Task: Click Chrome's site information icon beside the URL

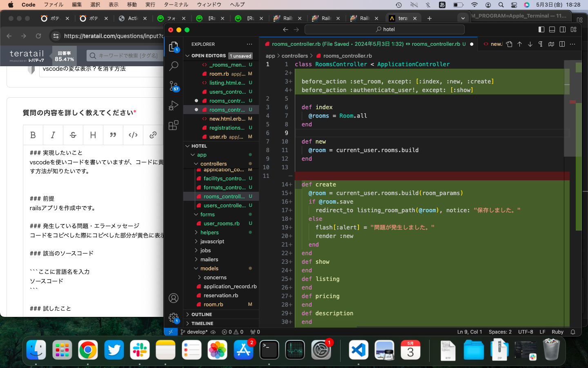Action: [56, 36]
